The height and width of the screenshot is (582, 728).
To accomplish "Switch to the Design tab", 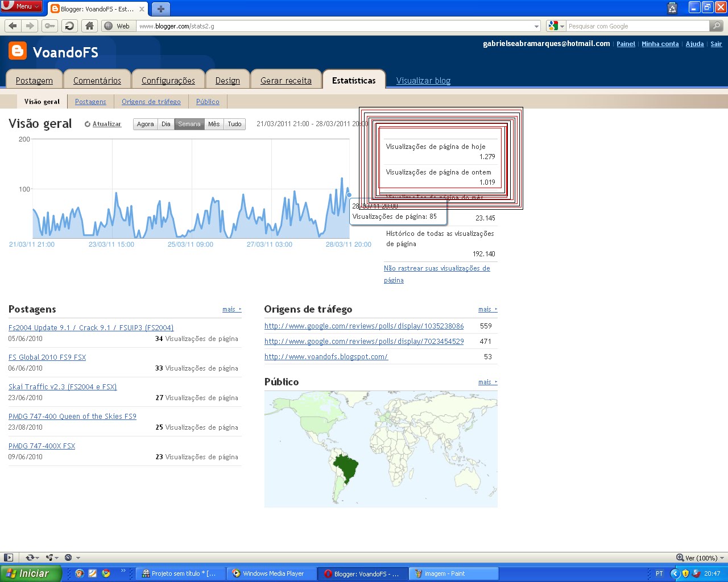I will pos(227,80).
